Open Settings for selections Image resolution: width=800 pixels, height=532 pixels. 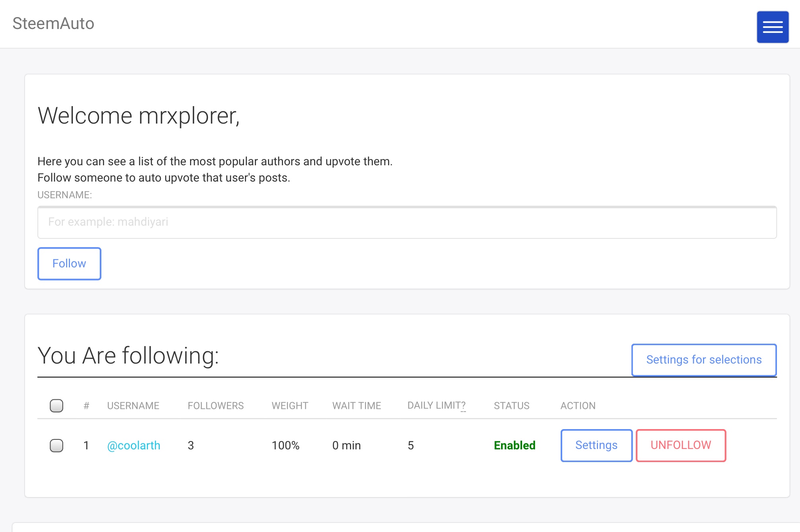[703, 360]
